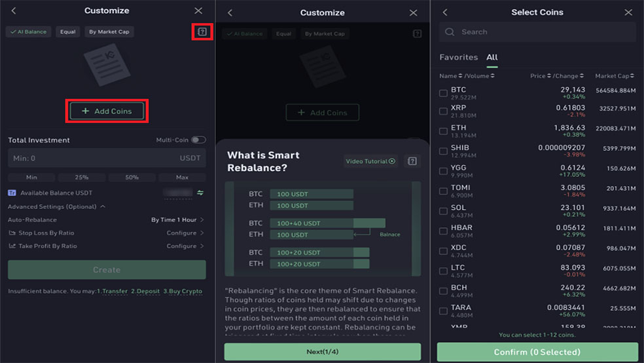This screenshot has width=644, height=363.
Task: Check the BCH coin checkbox
Action: (x=443, y=291)
